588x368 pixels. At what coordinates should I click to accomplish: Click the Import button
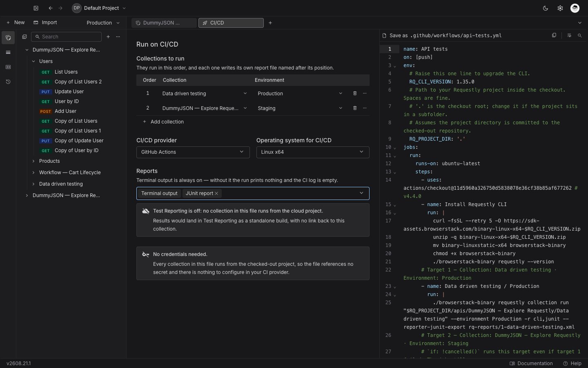[45, 23]
